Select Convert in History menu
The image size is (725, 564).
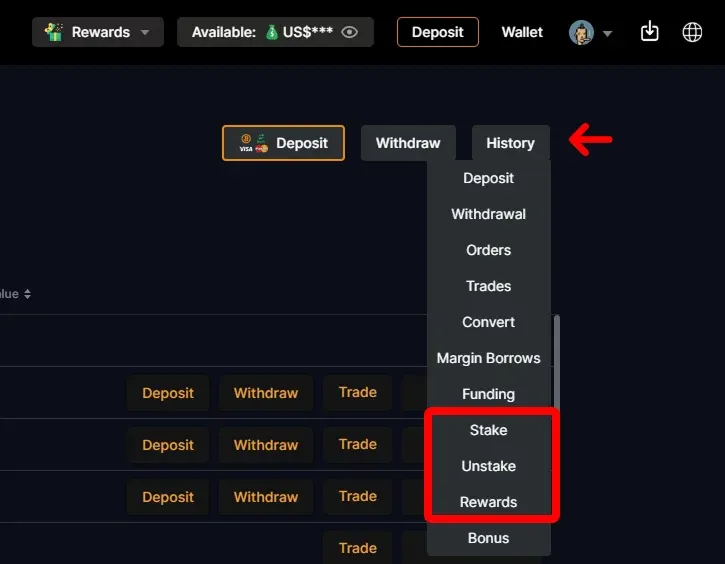click(488, 322)
